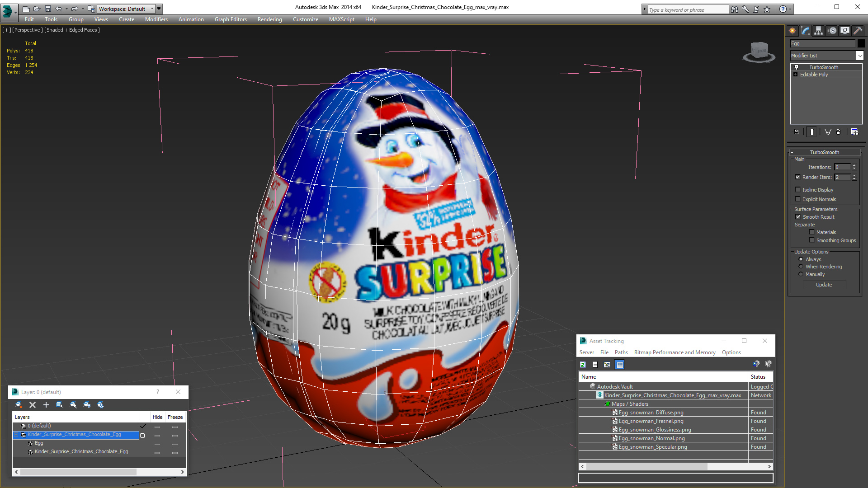Click Configure Modifier Sets icon

click(854, 132)
